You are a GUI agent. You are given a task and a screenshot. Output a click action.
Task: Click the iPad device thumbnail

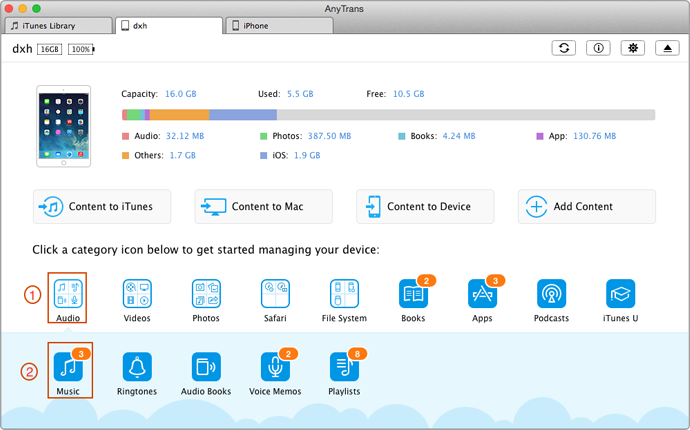pyautogui.click(x=64, y=126)
